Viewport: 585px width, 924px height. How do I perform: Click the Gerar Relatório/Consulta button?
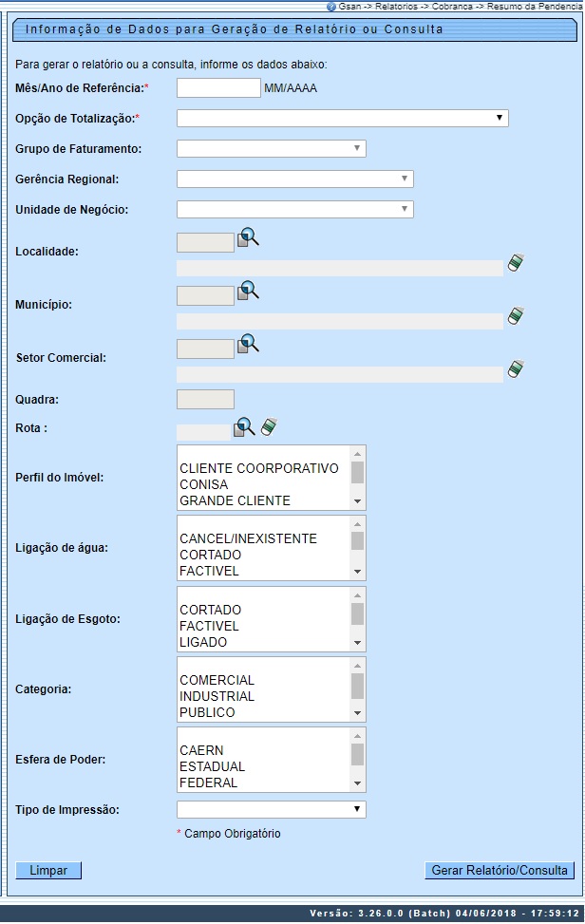pos(499,871)
